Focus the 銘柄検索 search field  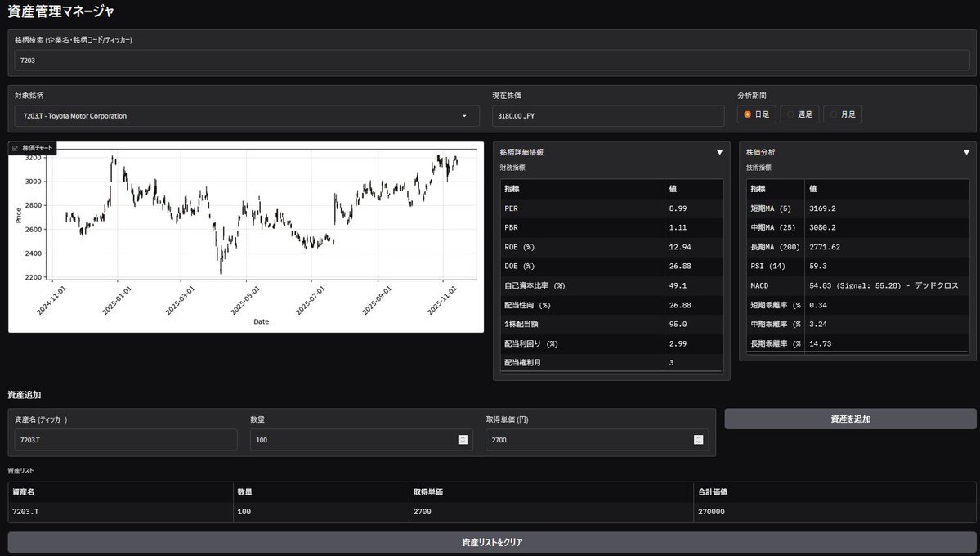492,61
